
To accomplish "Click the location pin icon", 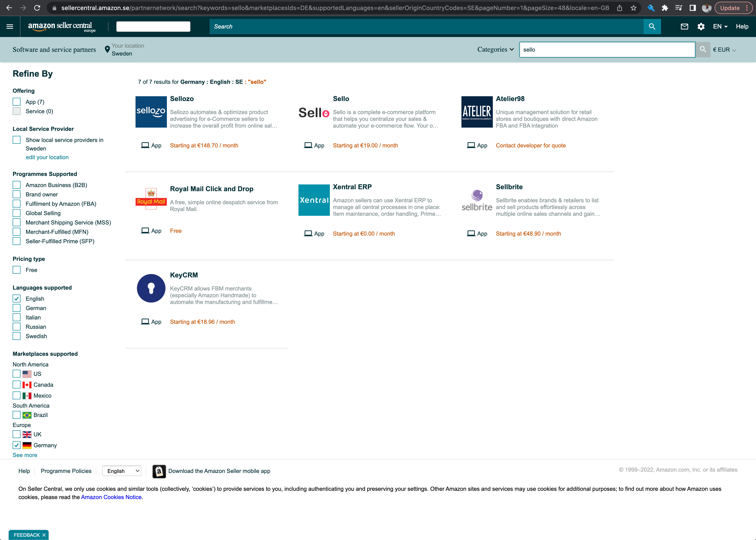I will [x=107, y=49].
